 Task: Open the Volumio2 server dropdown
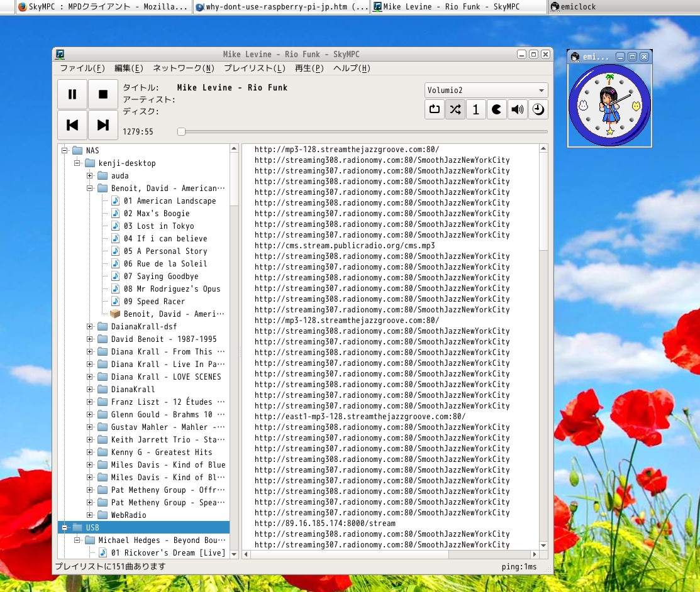(x=486, y=90)
